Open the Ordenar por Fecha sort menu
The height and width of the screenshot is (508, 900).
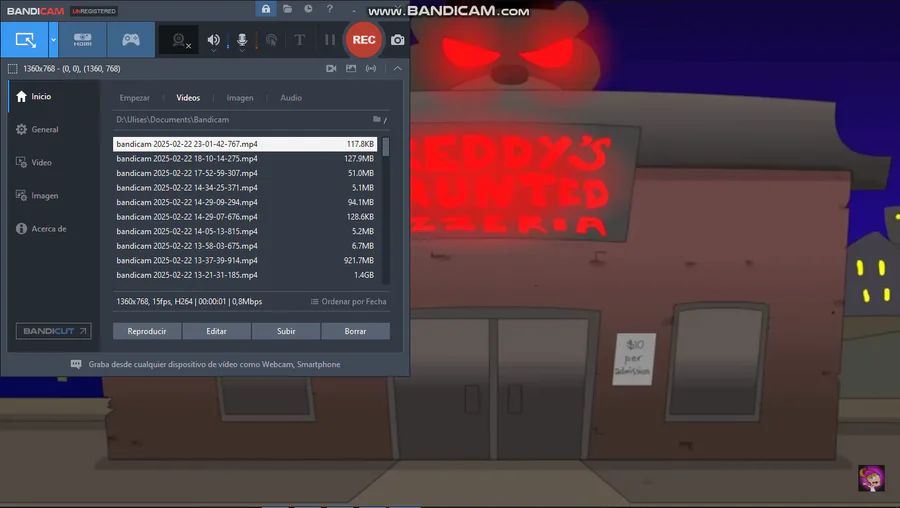click(348, 301)
